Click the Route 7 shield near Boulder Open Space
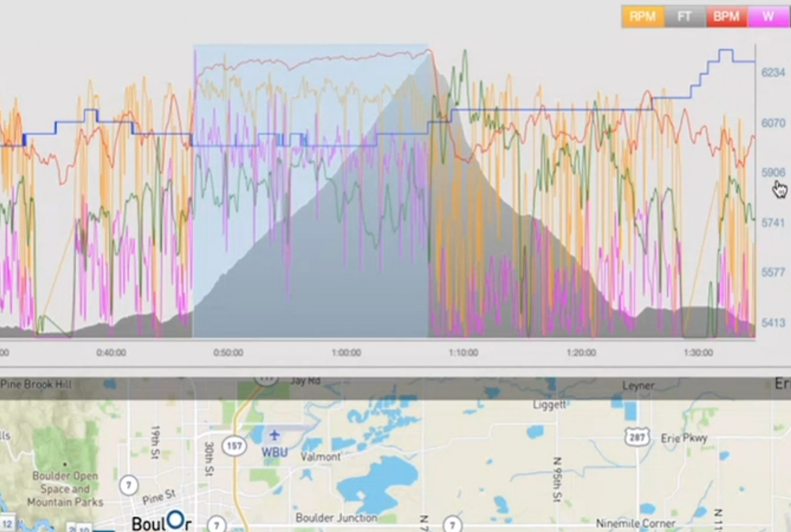 pyautogui.click(x=129, y=485)
